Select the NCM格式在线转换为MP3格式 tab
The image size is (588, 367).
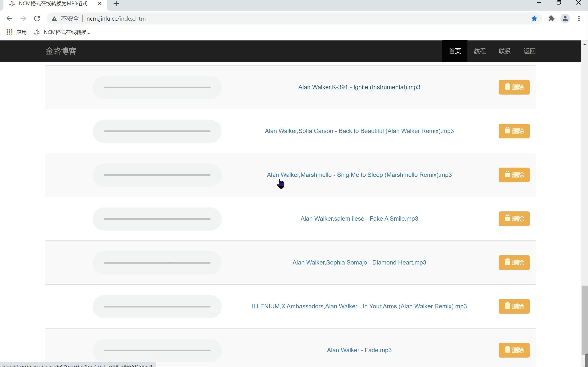click(x=53, y=4)
